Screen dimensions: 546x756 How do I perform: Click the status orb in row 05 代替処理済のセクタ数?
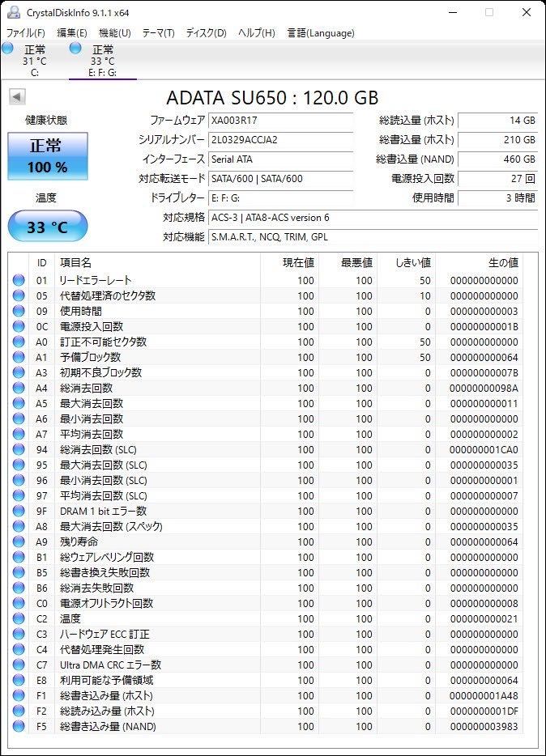[x=19, y=295]
